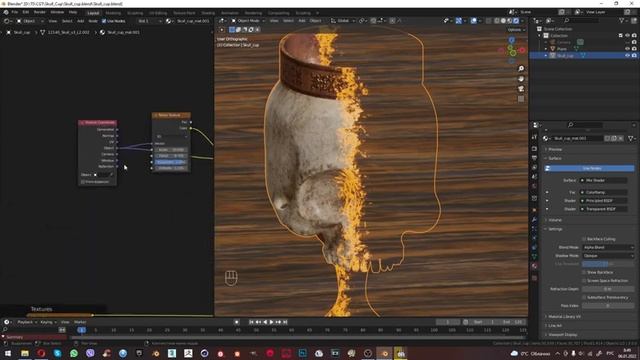This screenshot has height=360, width=640.
Task: Adjust the Clip Threshold slider
Action: 608,264
